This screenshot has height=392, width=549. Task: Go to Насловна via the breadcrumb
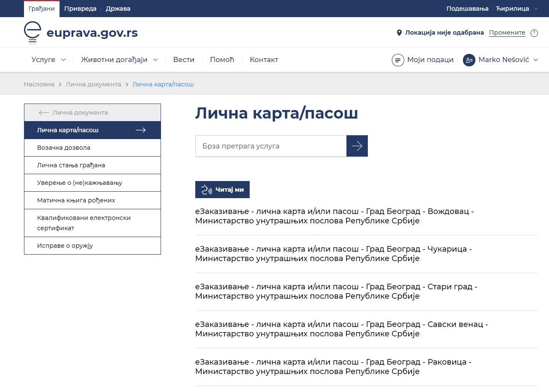coord(39,84)
